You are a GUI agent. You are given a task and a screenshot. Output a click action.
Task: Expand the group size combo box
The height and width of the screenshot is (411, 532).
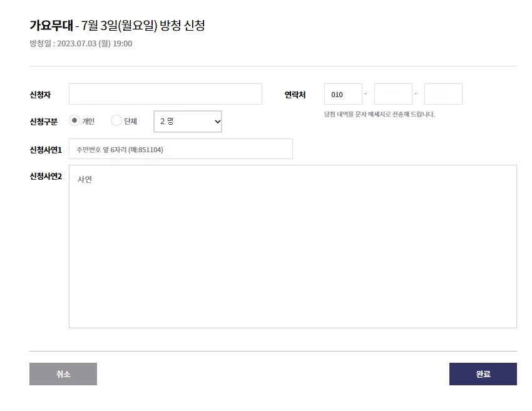[187, 121]
